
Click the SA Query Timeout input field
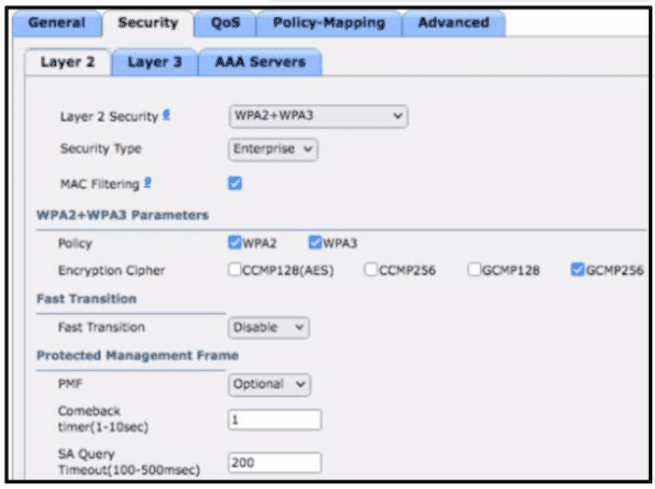tap(275, 462)
